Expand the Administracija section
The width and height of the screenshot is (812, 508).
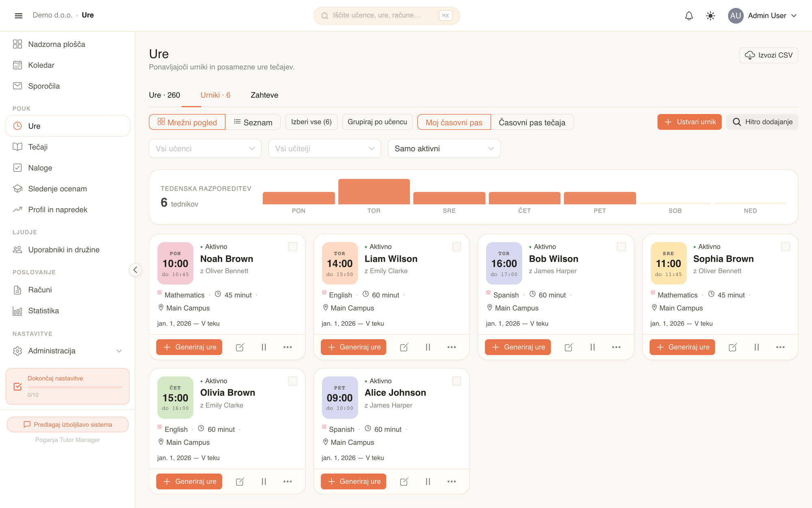point(67,351)
